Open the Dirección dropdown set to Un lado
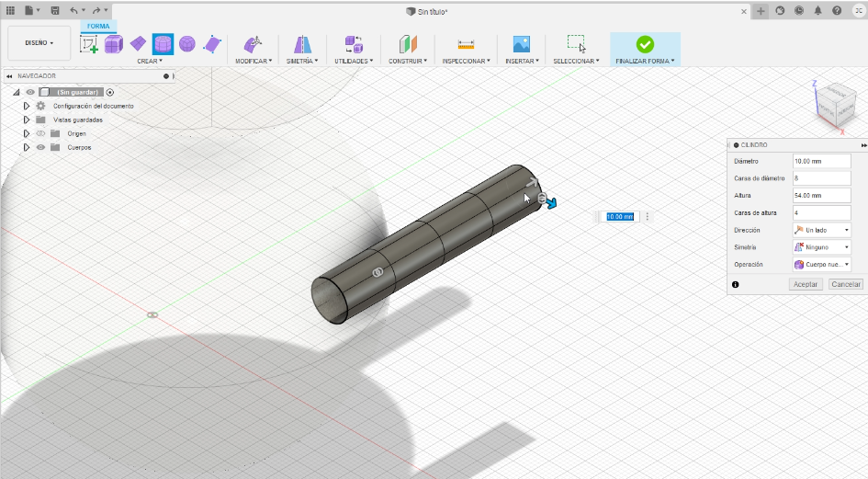 click(821, 230)
